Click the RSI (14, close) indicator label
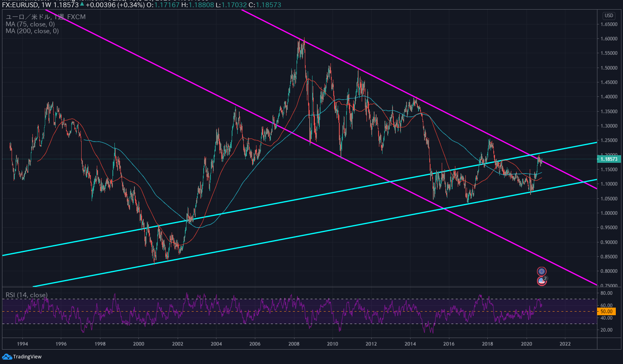Image resolution: width=623 pixels, height=364 pixels. click(x=26, y=295)
